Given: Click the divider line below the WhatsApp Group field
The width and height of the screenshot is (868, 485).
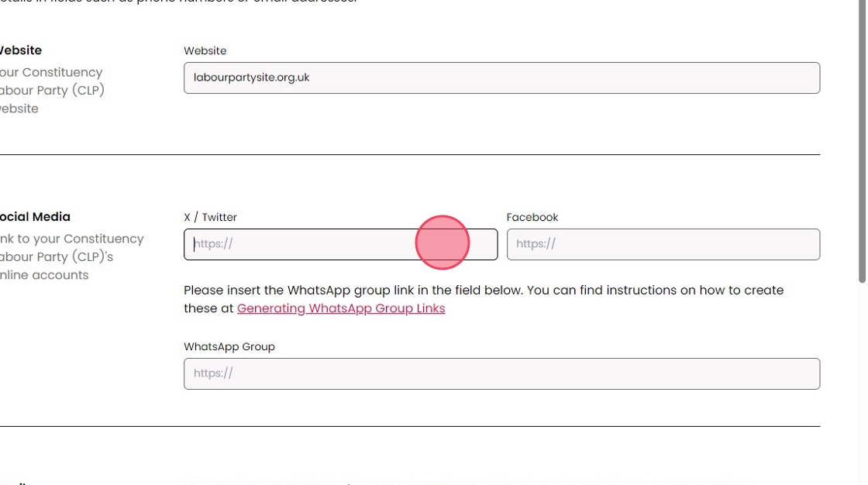Looking at the screenshot, I should pyautogui.click(x=409, y=426).
